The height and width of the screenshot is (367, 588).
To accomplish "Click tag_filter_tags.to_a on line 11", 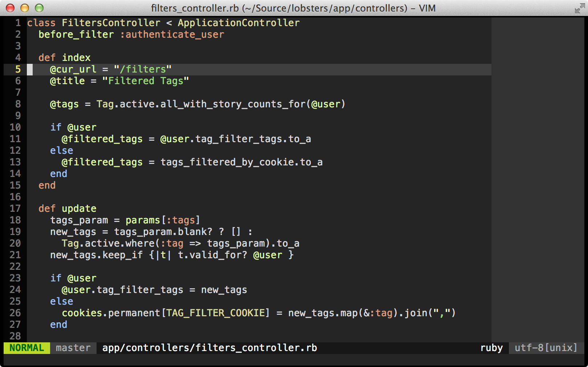I will pyautogui.click(x=253, y=139).
